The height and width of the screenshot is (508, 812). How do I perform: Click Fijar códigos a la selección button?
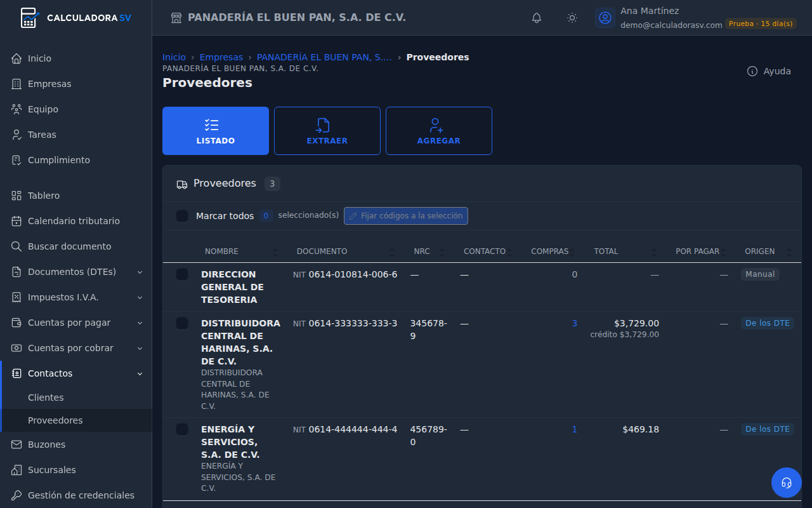[406, 216]
